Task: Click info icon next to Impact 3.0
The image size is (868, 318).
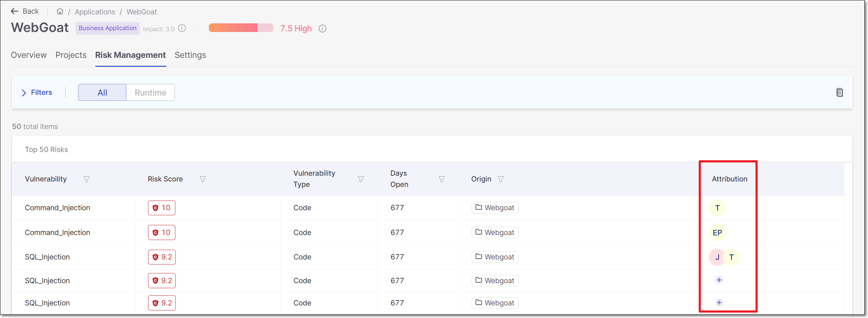Action: pyautogui.click(x=182, y=28)
